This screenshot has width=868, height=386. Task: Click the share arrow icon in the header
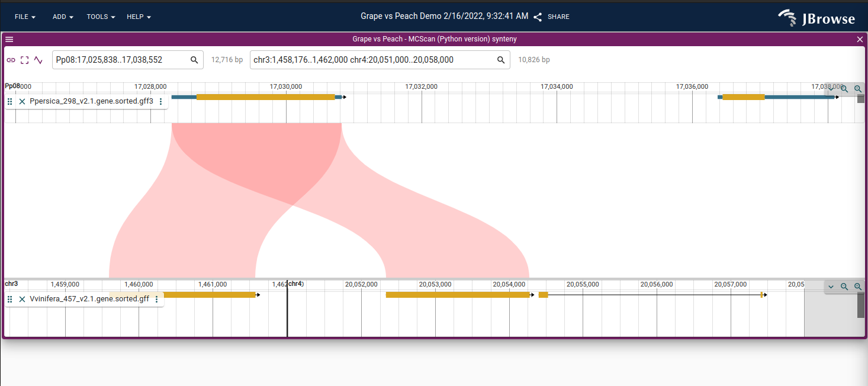(x=537, y=17)
